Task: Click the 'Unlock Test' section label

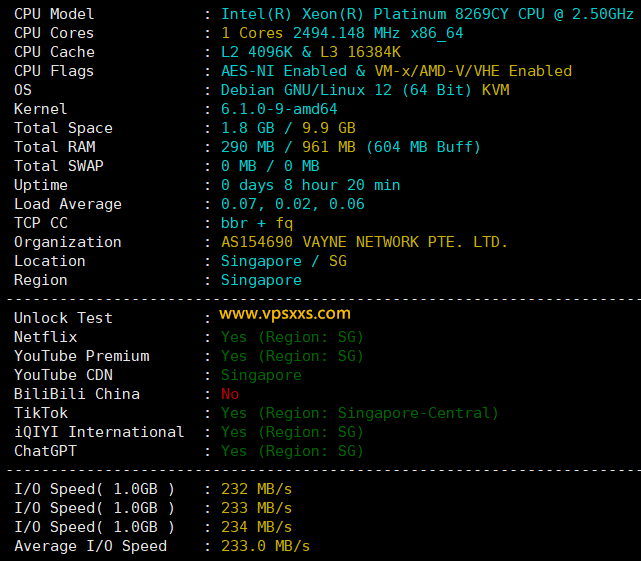Action: 63,318
